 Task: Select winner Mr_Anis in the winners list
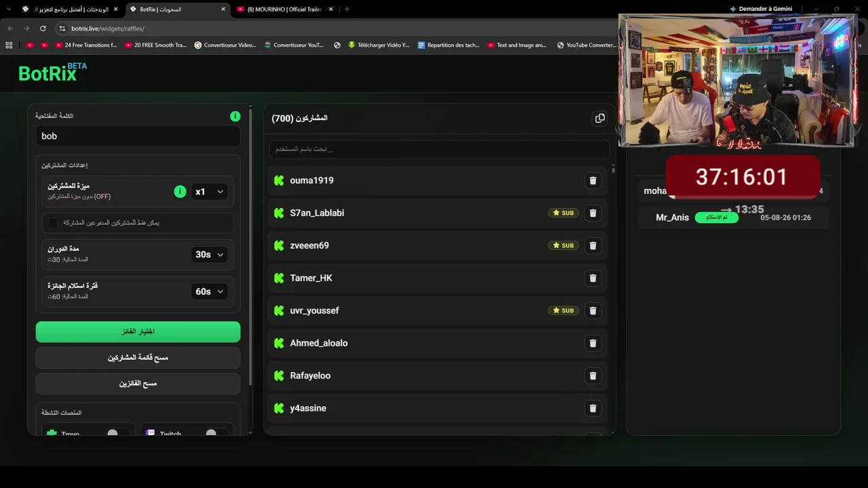coord(733,218)
